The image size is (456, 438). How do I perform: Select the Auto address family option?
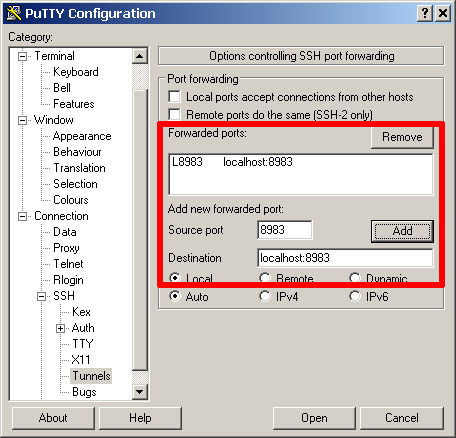click(175, 296)
